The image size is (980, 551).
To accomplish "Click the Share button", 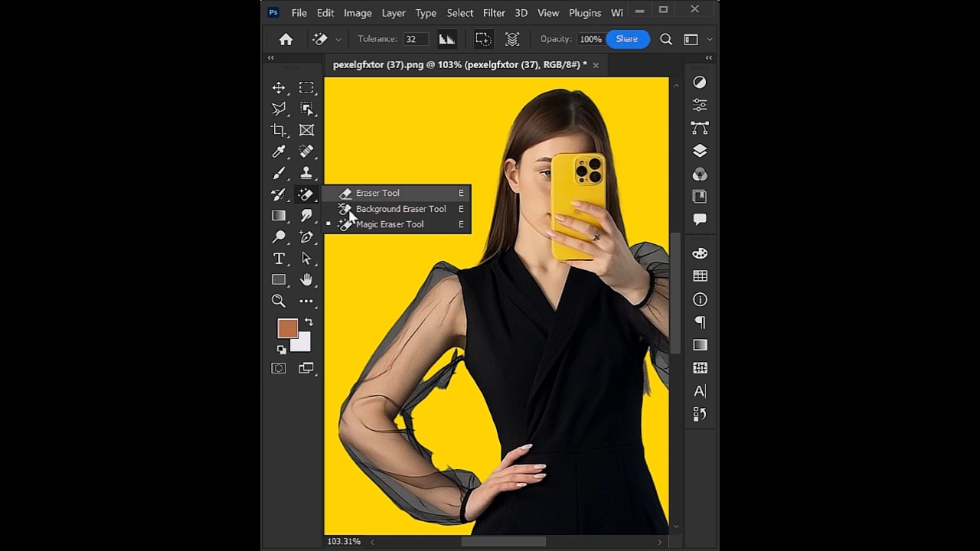I will [627, 39].
